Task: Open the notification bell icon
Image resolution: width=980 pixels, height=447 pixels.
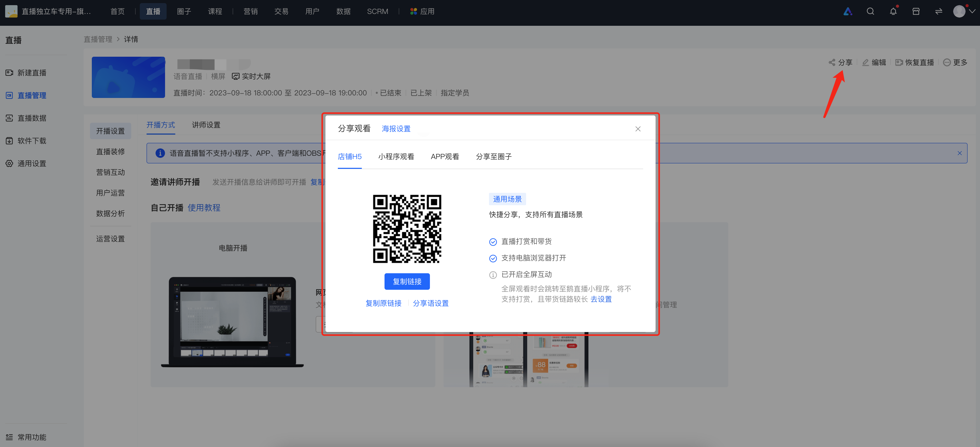Action: [893, 11]
